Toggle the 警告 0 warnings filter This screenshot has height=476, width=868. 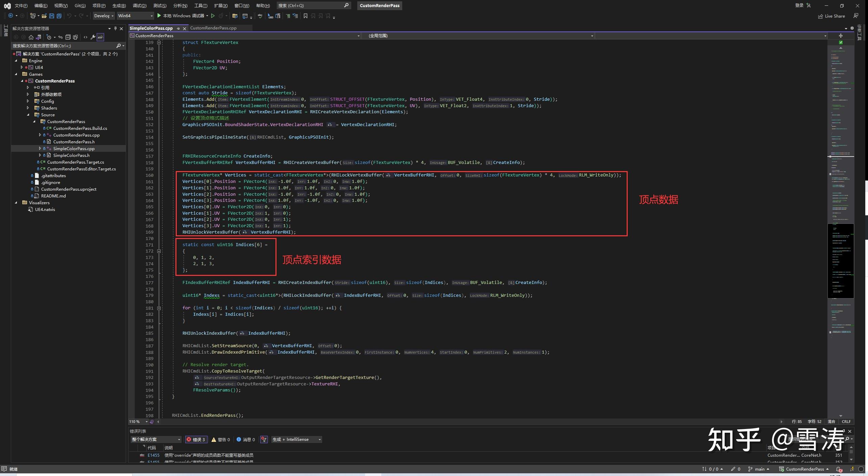point(221,439)
